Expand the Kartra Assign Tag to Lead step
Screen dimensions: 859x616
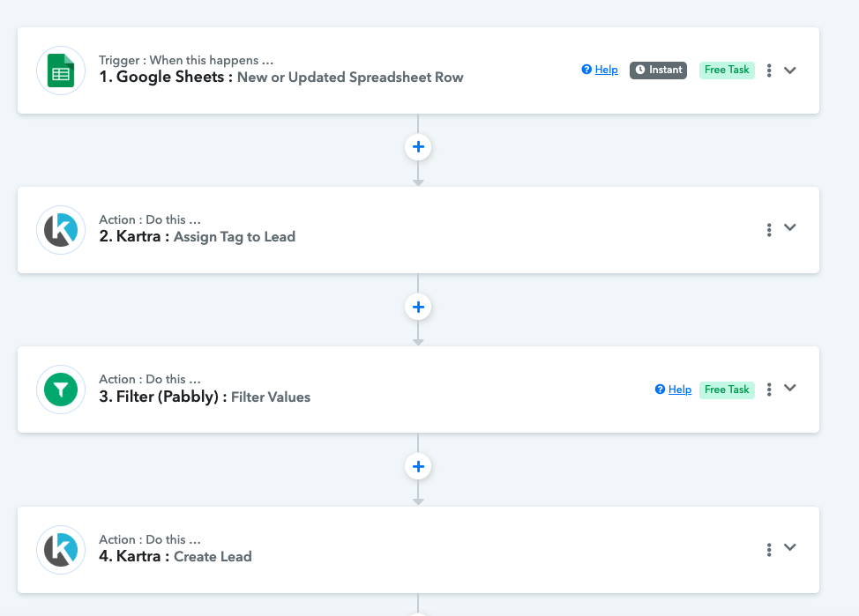[790, 227]
